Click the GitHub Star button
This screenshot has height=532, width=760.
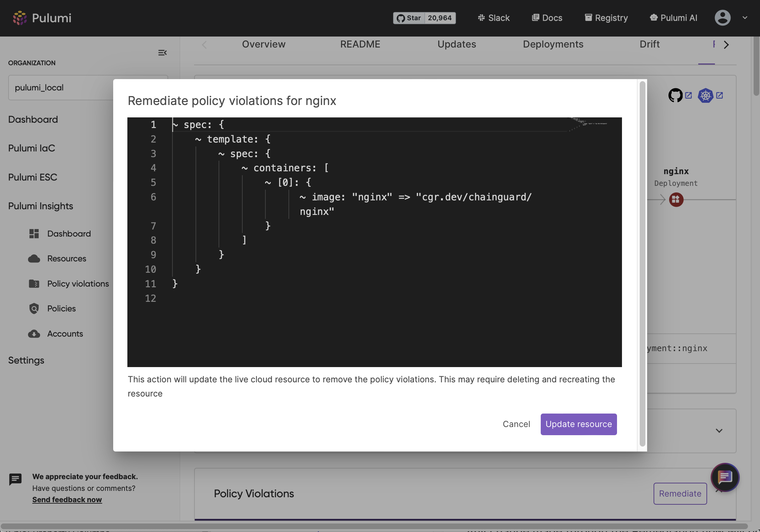[x=409, y=18]
